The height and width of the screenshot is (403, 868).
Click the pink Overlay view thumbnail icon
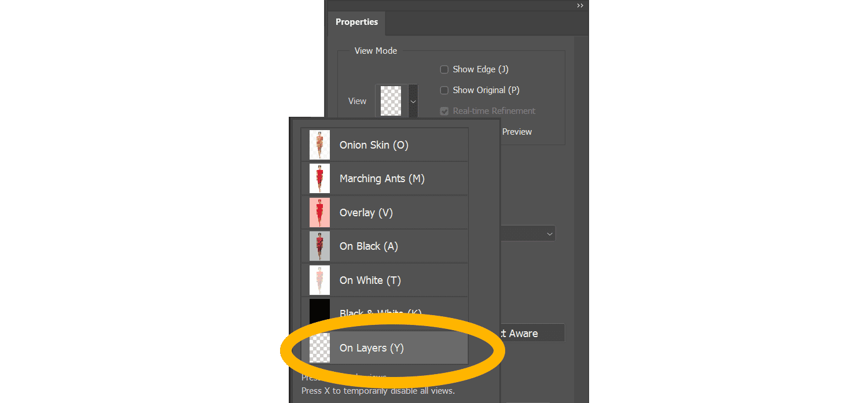tap(319, 213)
